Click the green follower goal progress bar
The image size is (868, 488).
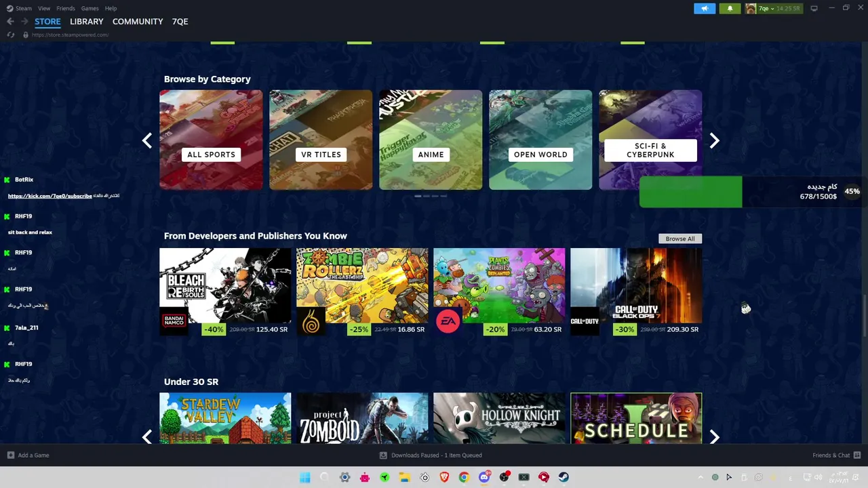(x=690, y=192)
